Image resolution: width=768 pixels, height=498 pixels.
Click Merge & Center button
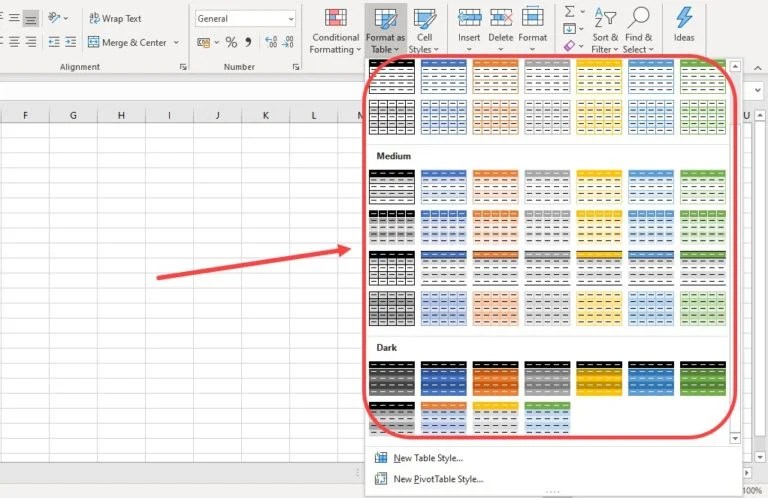127,43
